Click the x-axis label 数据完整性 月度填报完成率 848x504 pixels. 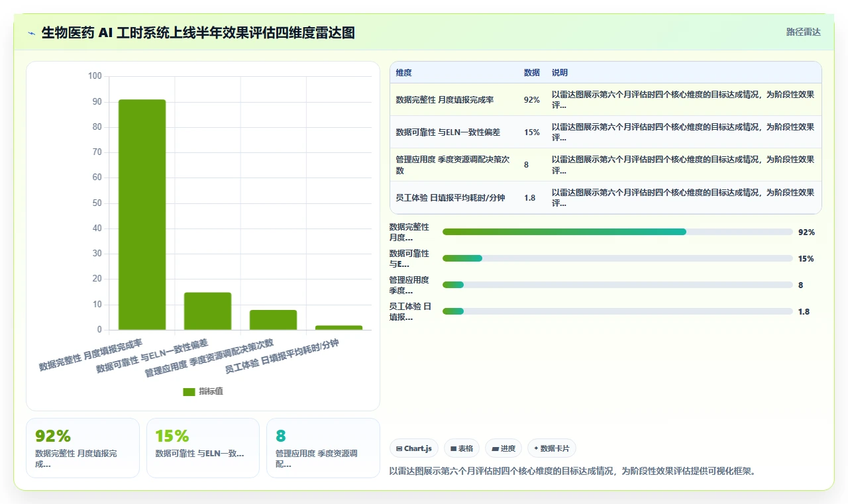pos(91,356)
